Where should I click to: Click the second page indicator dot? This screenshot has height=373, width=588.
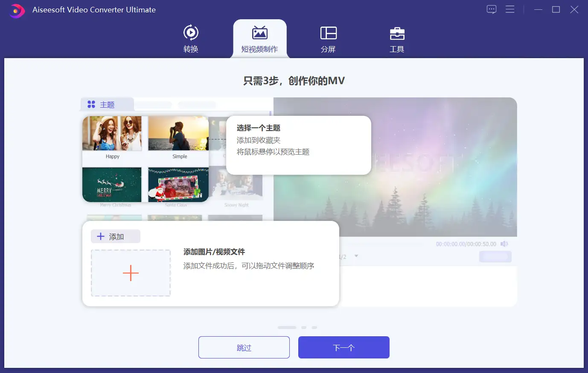tap(304, 327)
